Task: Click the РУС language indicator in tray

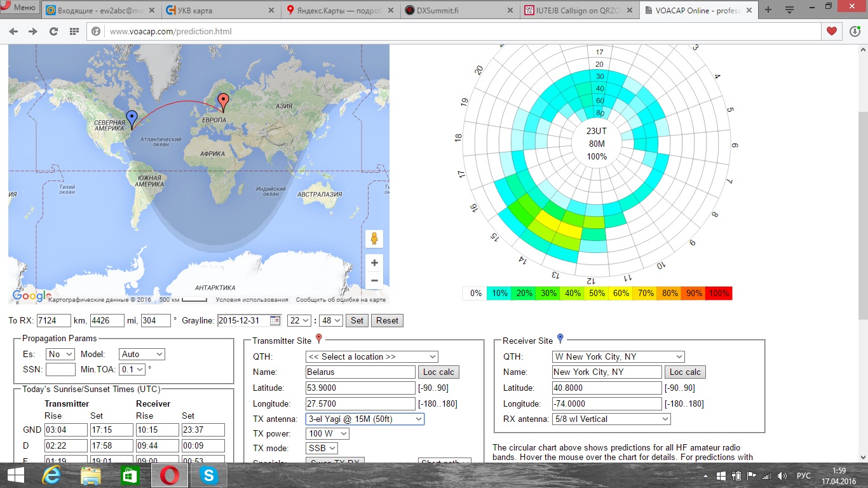Action: 804,476
